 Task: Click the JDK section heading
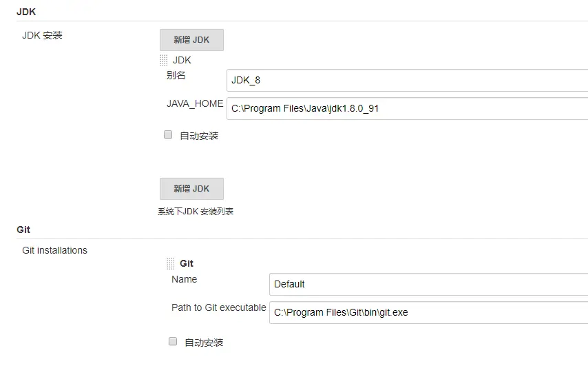click(26, 12)
